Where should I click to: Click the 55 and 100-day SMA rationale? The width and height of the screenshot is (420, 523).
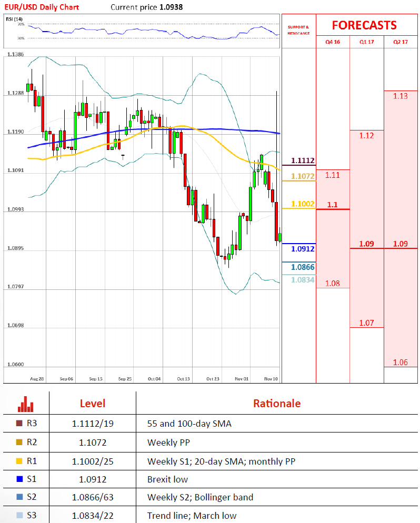point(189,424)
